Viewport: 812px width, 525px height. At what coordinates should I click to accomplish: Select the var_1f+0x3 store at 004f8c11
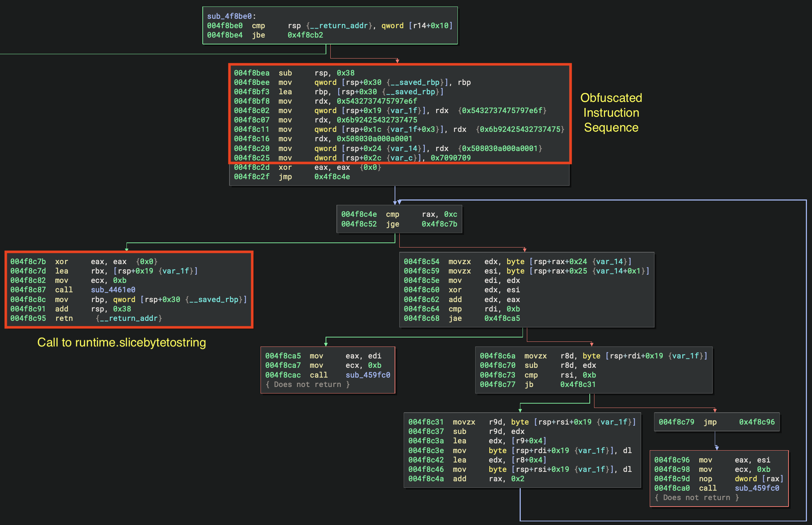click(x=399, y=129)
